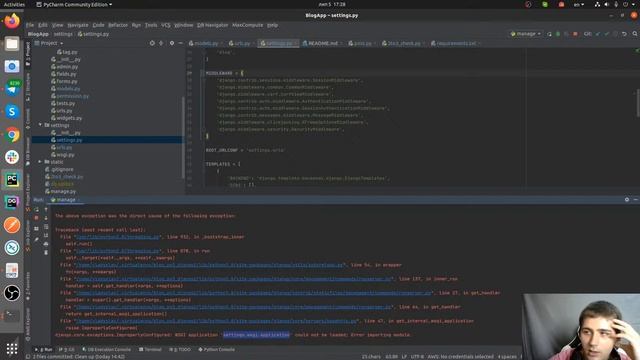Open the Tools menu
Screen dimensions: 640x360
click(x=151, y=25)
